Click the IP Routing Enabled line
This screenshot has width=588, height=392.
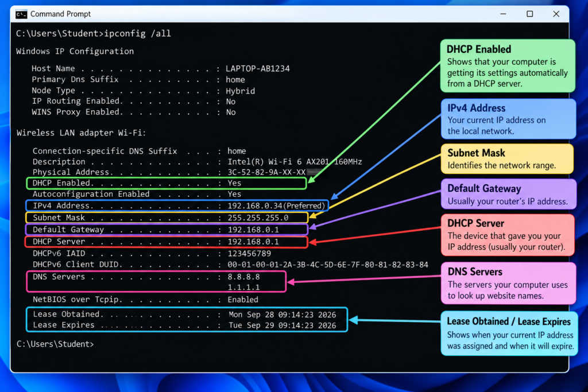tap(133, 101)
